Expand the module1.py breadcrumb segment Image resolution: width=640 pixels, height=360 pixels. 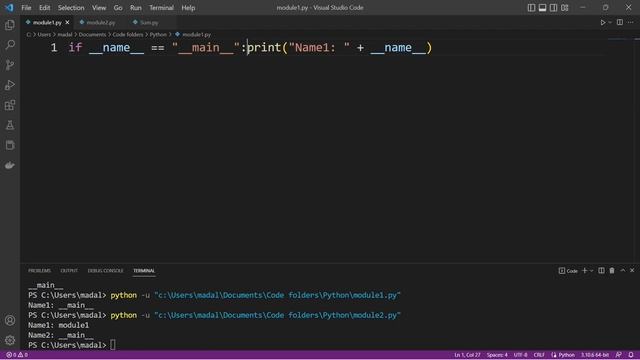pos(193,35)
